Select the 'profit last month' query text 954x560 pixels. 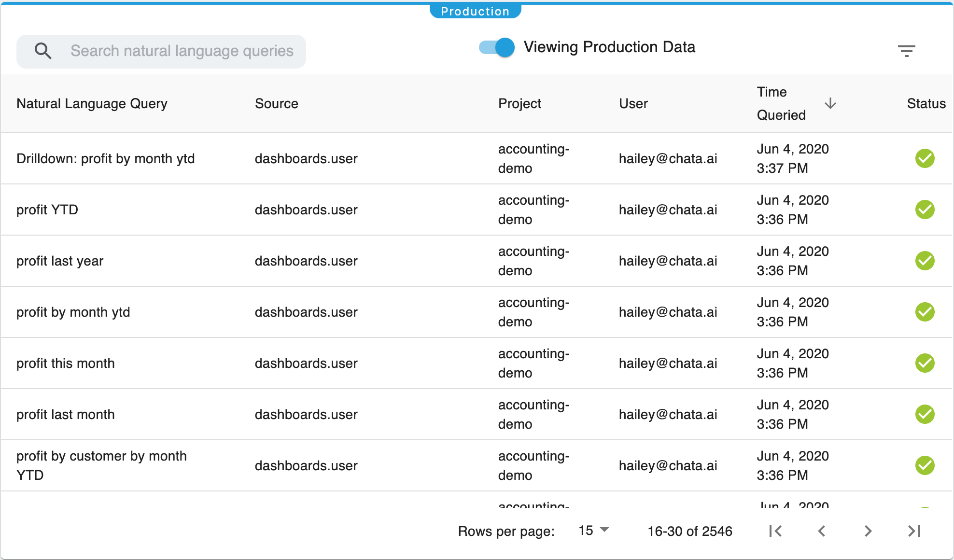66,414
